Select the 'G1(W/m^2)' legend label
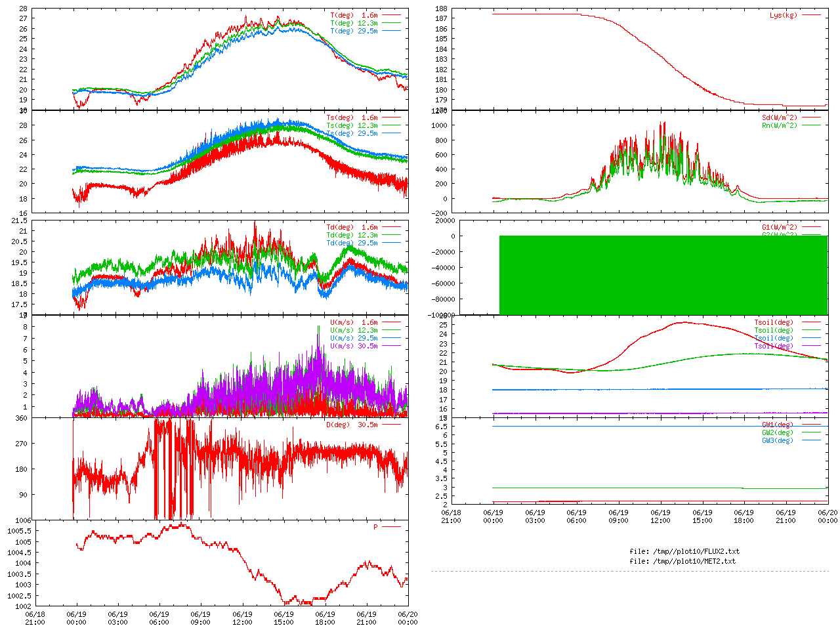Viewport: 840px width, 630px height. pos(780,227)
